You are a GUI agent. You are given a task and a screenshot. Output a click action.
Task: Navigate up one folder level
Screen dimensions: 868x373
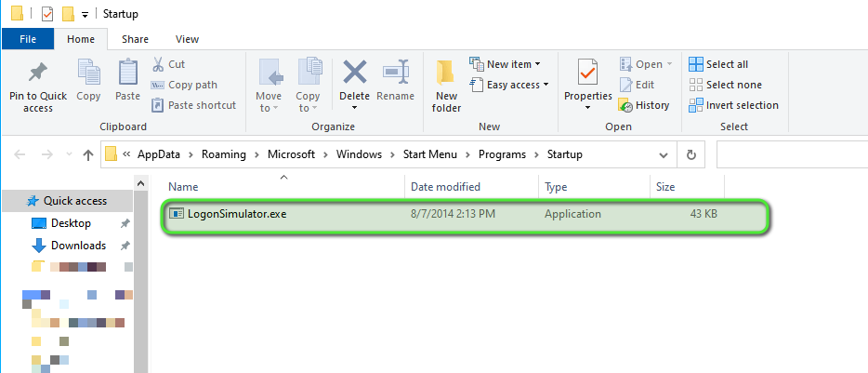click(x=88, y=154)
